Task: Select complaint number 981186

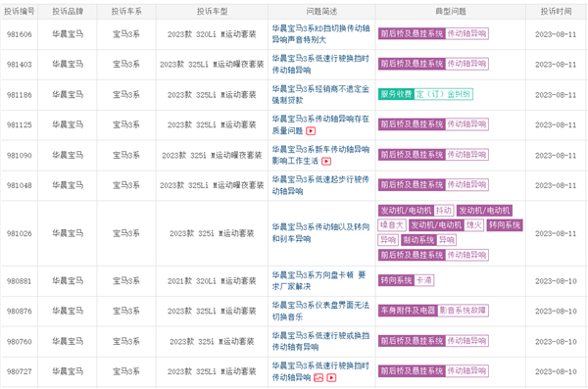Action: (x=20, y=95)
